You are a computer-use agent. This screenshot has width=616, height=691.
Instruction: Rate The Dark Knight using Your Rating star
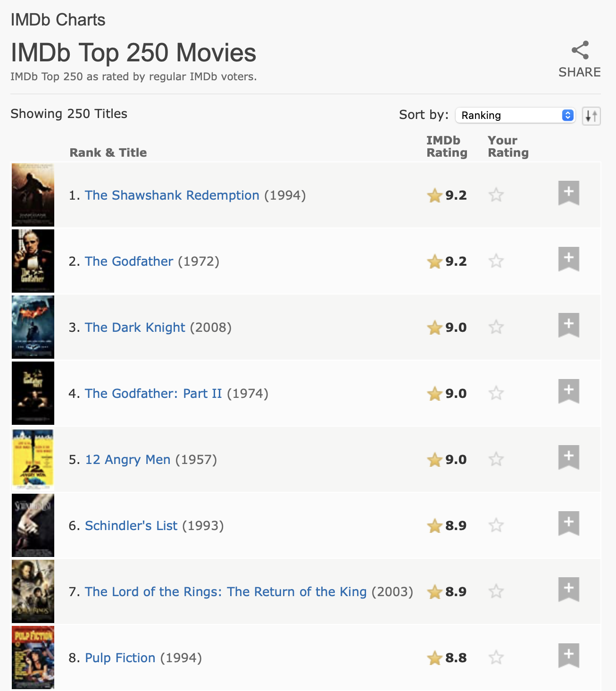[x=496, y=327]
